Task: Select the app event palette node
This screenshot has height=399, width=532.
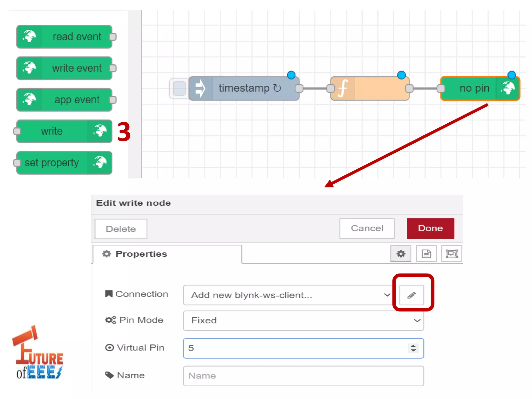Action: 64,100
